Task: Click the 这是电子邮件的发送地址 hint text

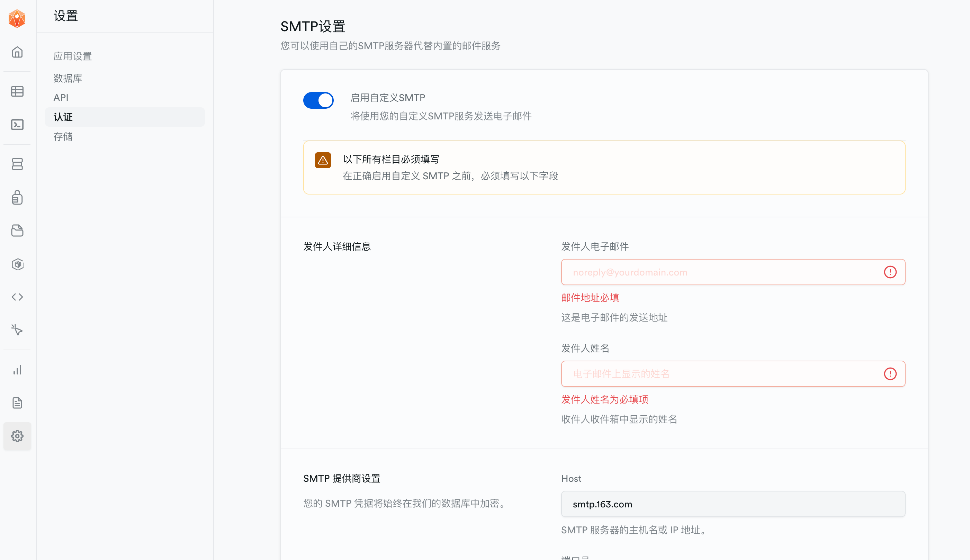Action: click(x=614, y=317)
